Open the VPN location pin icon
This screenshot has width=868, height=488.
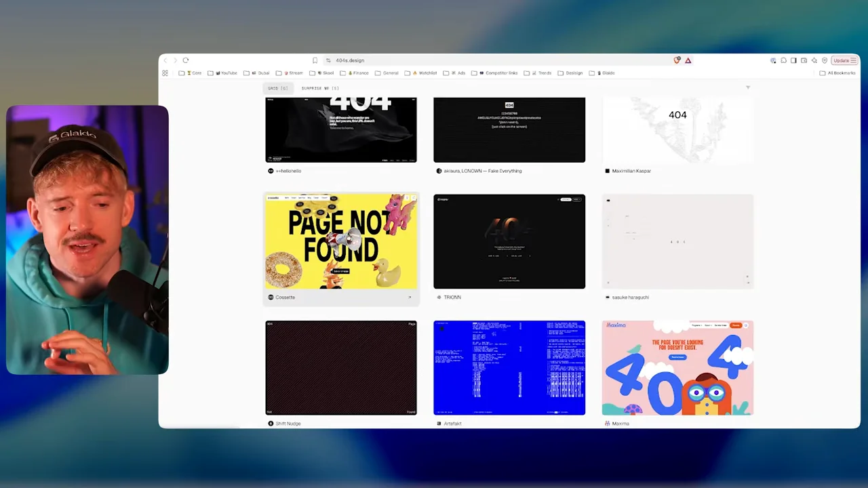[x=825, y=60]
